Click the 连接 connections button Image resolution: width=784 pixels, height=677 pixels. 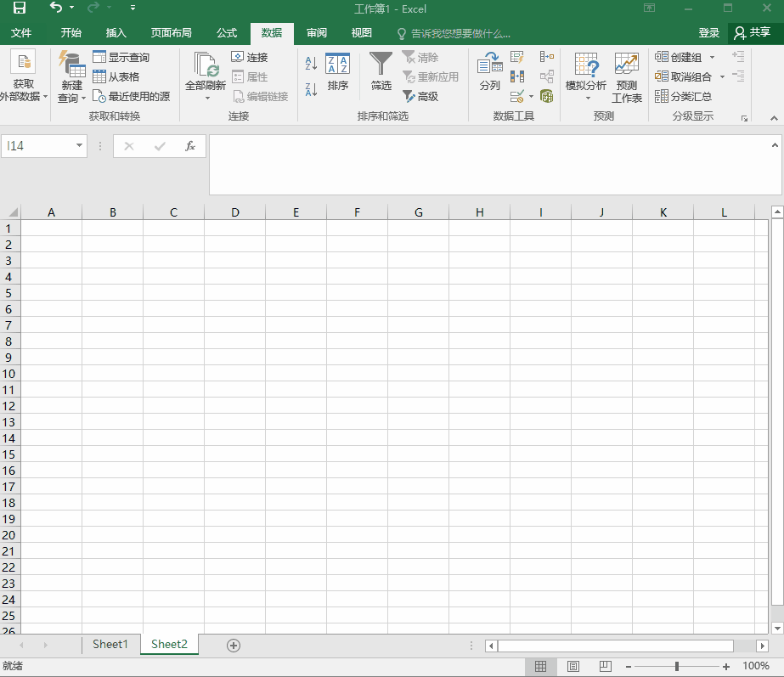250,57
